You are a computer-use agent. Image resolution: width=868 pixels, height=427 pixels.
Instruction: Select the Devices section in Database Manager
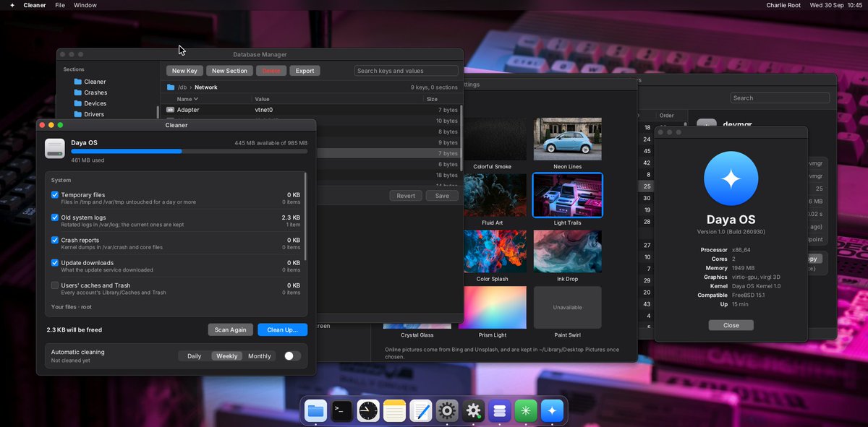point(90,103)
